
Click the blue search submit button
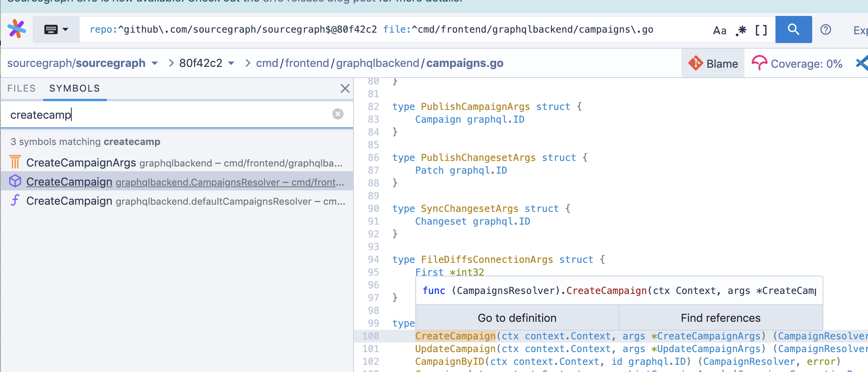[793, 29]
